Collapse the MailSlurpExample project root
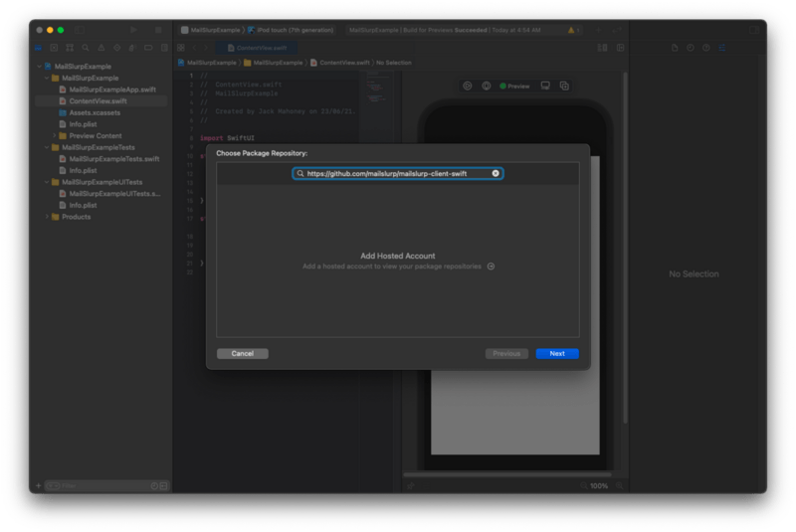Image resolution: width=796 pixels, height=532 pixels. (x=39, y=67)
